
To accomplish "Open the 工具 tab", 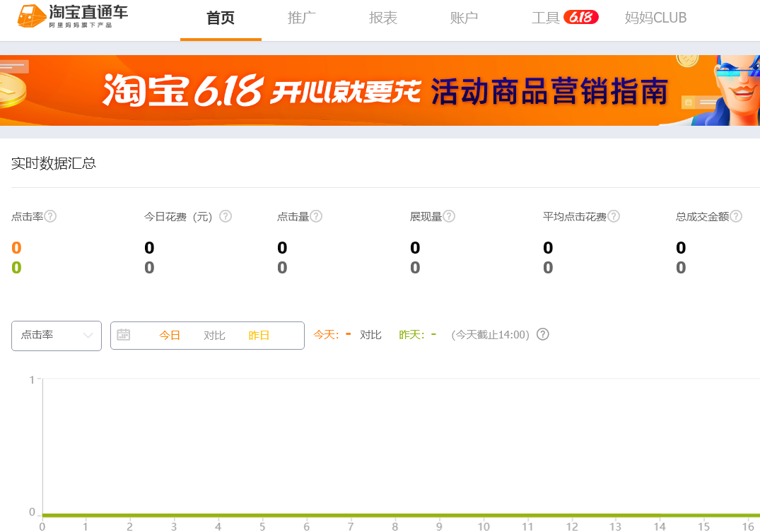I will [545, 18].
